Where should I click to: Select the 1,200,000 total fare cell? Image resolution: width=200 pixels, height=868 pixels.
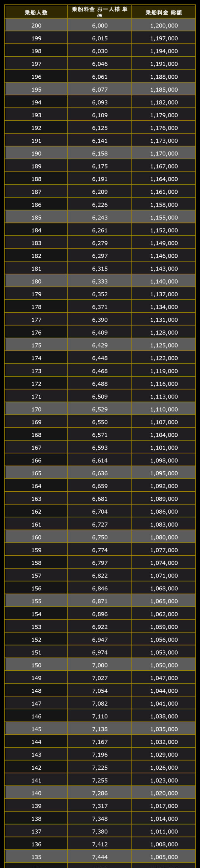tap(164, 25)
